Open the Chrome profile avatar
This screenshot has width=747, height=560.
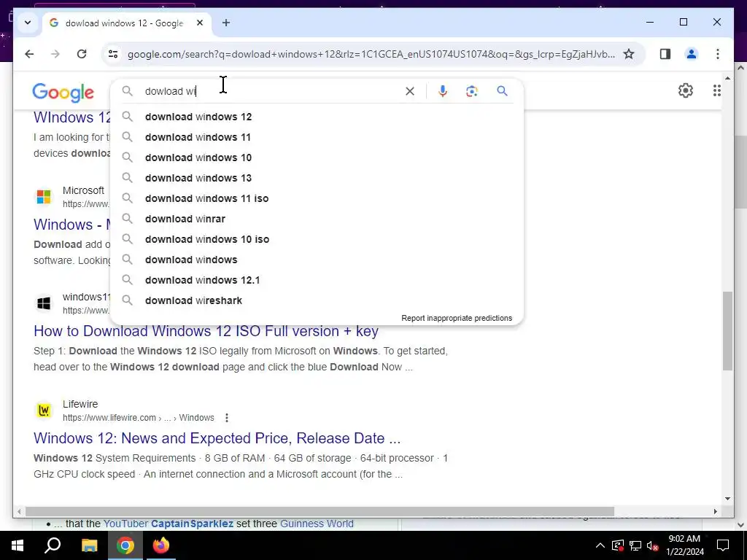(x=692, y=54)
